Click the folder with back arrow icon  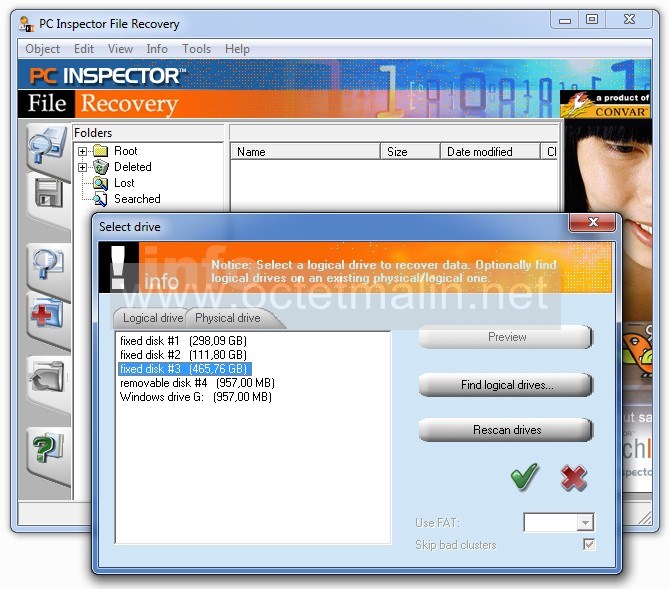pyautogui.click(x=47, y=377)
